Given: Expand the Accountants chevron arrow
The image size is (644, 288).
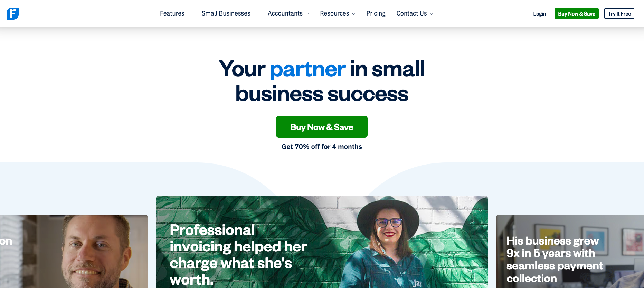Looking at the screenshot, I should pyautogui.click(x=307, y=14).
